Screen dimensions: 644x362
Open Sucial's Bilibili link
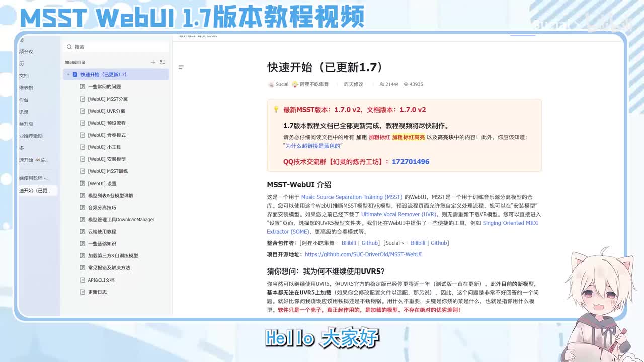tap(419, 243)
